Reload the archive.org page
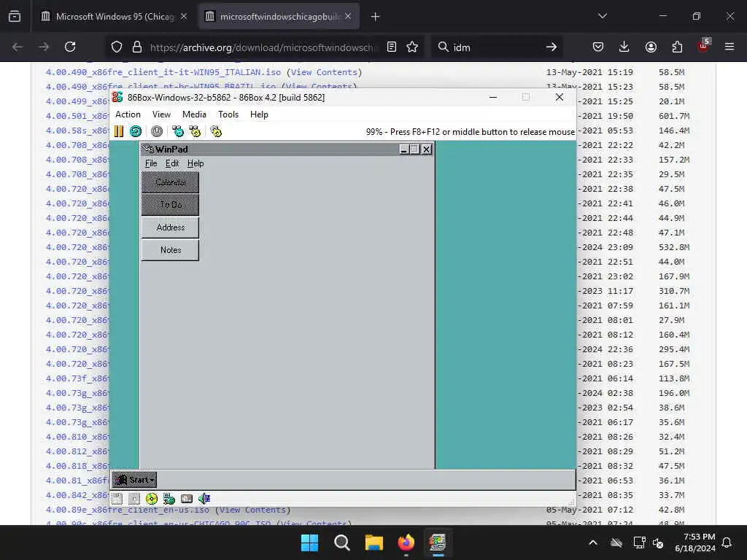The height and width of the screenshot is (560, 747). [x=70, y=47]
